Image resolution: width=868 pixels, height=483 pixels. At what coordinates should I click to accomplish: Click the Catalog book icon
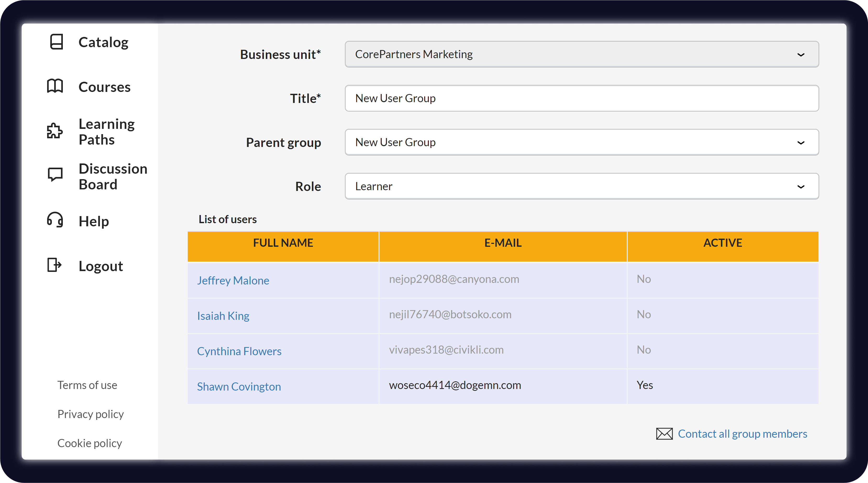(56, 42)
